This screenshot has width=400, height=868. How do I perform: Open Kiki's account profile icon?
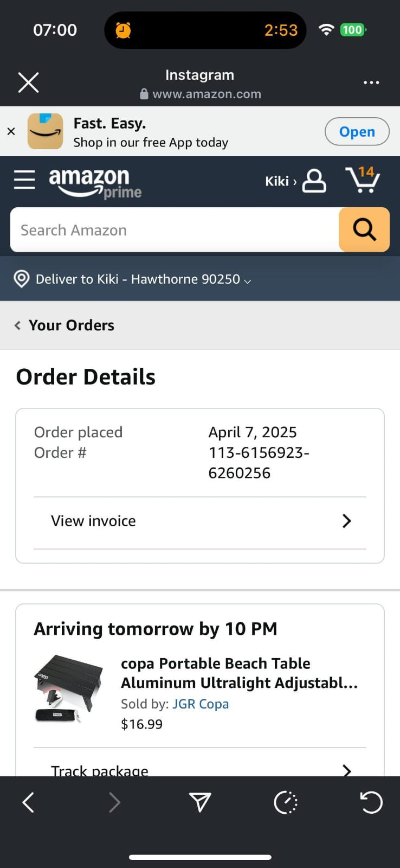tap(314, 181)
